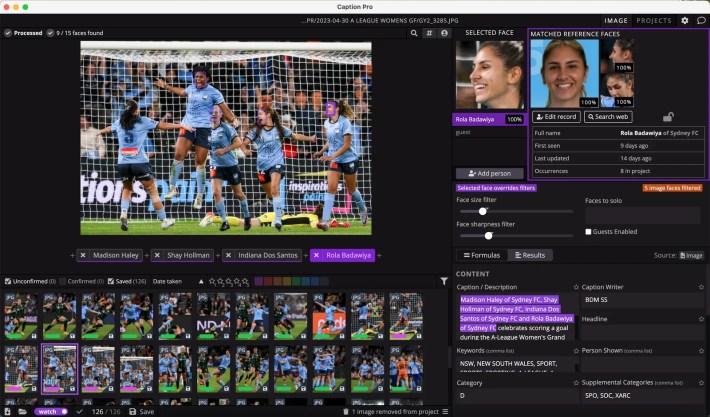The height and width of the screenshot is (417, 710).
Task: Remove the Shay Hollman tag with its X
Action: coord(157,255)
